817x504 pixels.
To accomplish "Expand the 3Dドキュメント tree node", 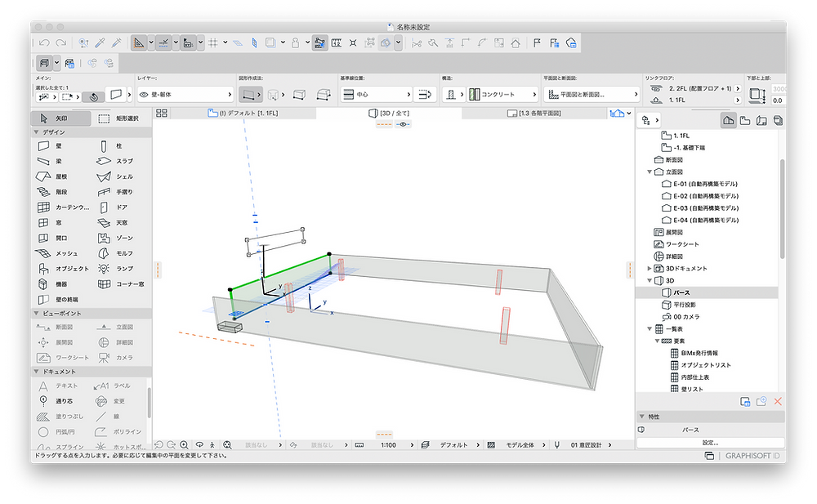I will [650, 269].
